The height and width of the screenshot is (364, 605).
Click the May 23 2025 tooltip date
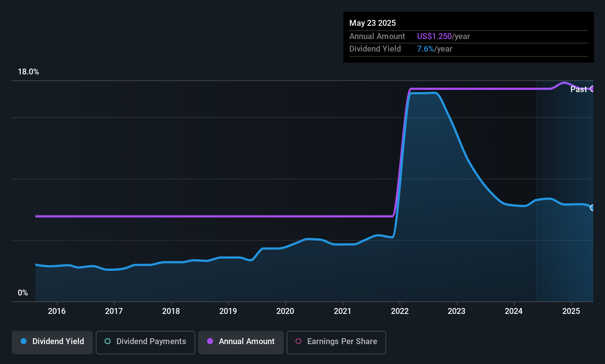(x=373, y=23)
